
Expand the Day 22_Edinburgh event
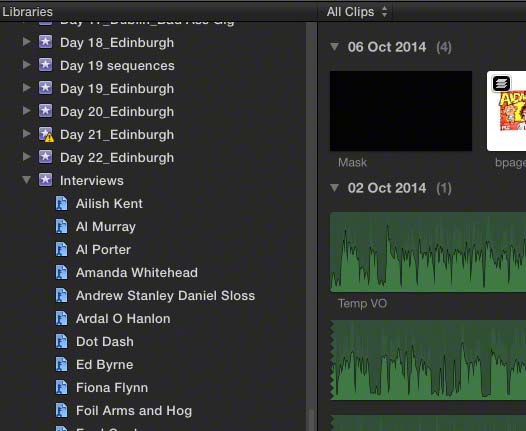[x=27, y=157]
